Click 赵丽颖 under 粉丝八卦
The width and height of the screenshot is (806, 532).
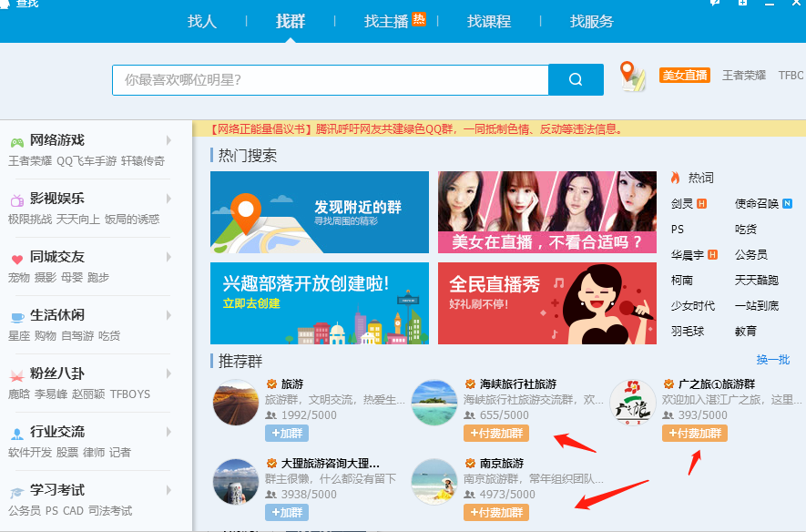(x=88, y=394)
